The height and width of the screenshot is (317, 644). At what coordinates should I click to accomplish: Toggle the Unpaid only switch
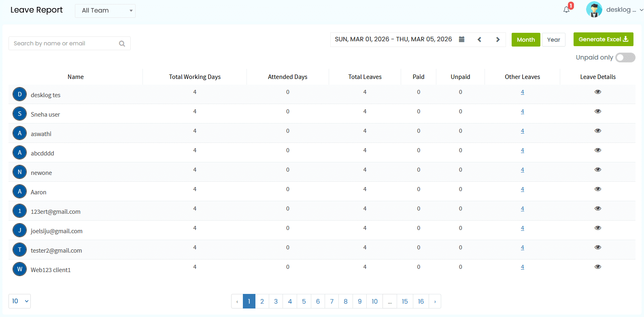625,57
